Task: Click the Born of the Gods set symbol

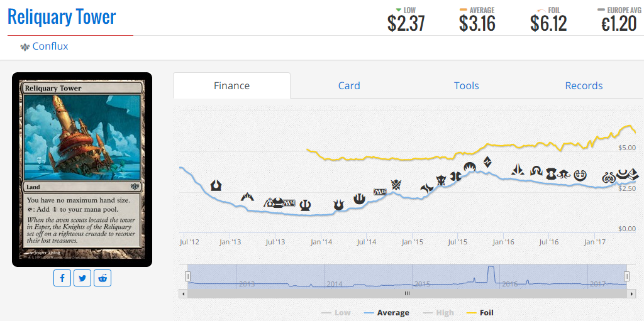Action: pyautogui.click(x=339, y=205)
